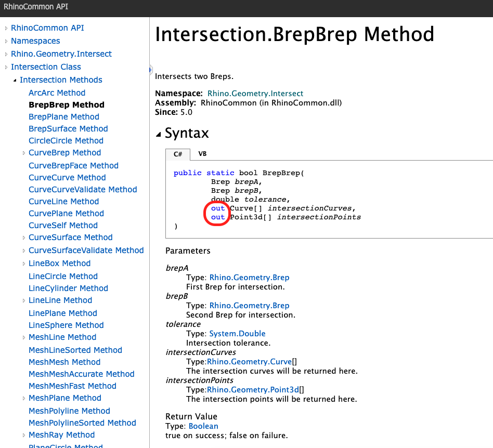Open the CurveCurveValidate Method page
This screenshot has width=493, height=448.
coord(83,190)
